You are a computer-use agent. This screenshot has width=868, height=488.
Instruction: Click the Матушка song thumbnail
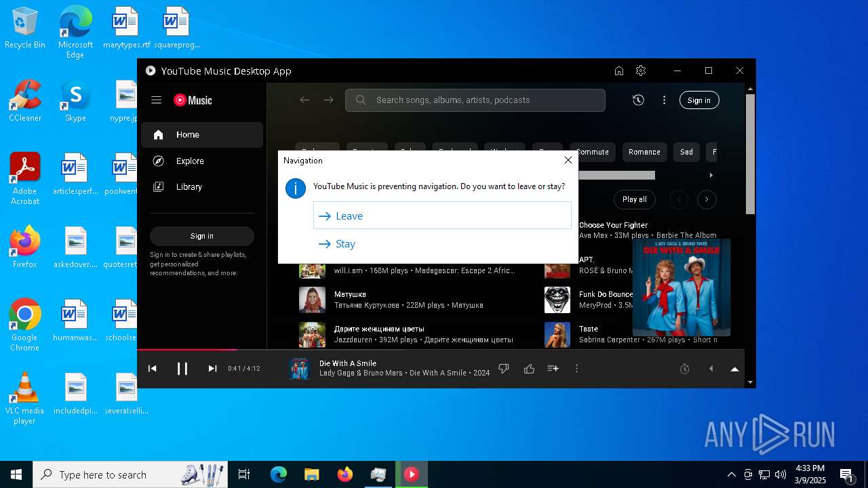point(312,299)
